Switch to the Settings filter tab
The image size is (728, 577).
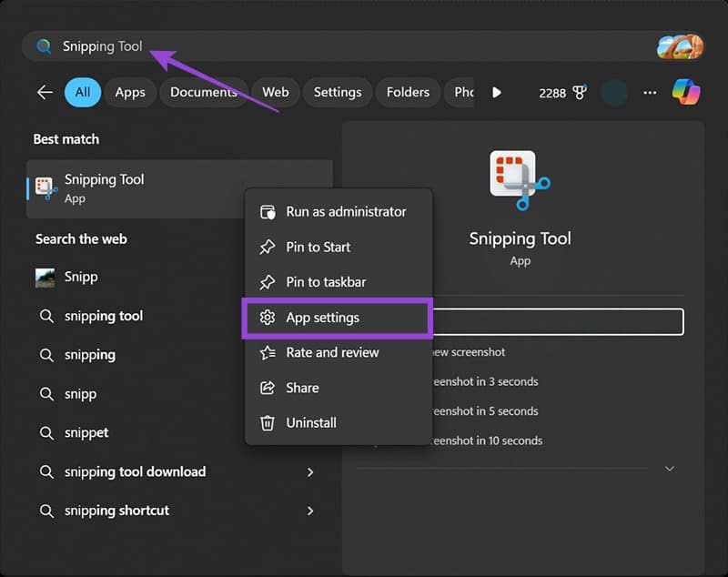(x=338, y=93)
